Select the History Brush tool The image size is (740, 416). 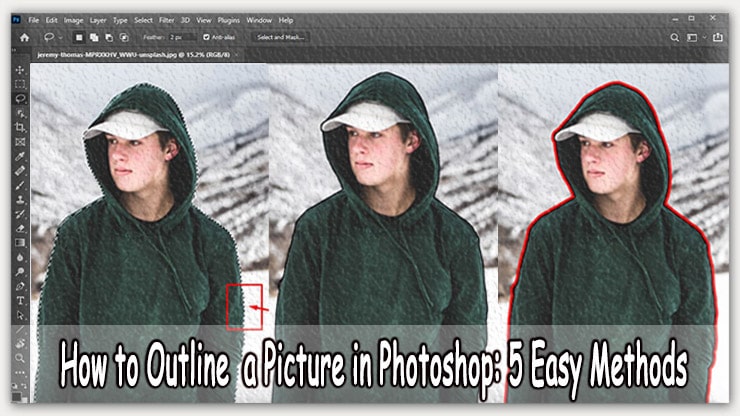[20, 214]
